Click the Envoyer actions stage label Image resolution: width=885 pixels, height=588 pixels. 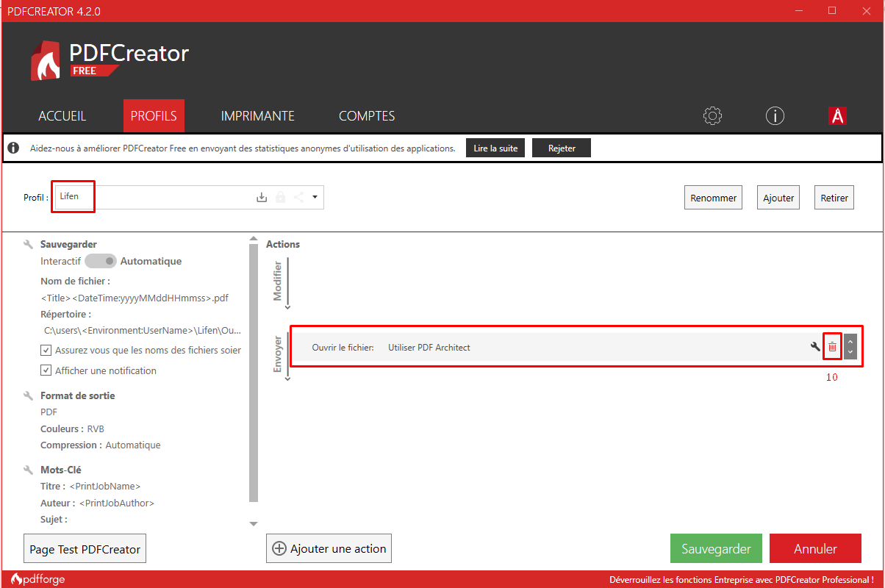278,355
